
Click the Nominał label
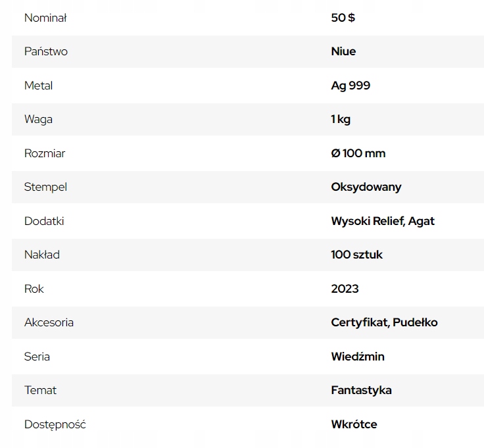click(x=45, y=18)
